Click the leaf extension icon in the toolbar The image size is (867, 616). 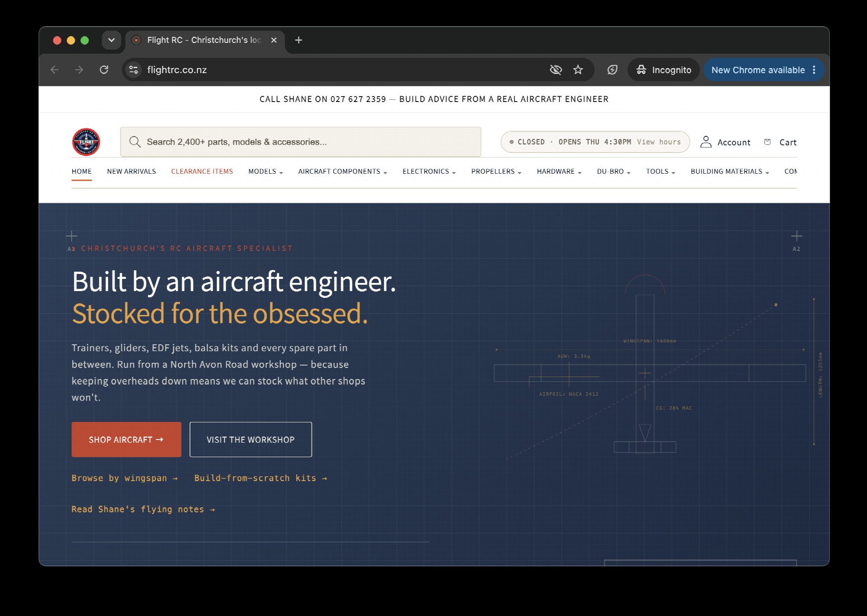coord(612,70)
